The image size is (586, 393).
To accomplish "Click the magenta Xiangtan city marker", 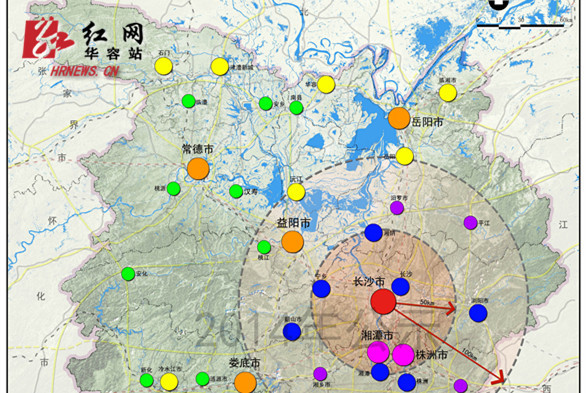I will (x=378, y=352).
